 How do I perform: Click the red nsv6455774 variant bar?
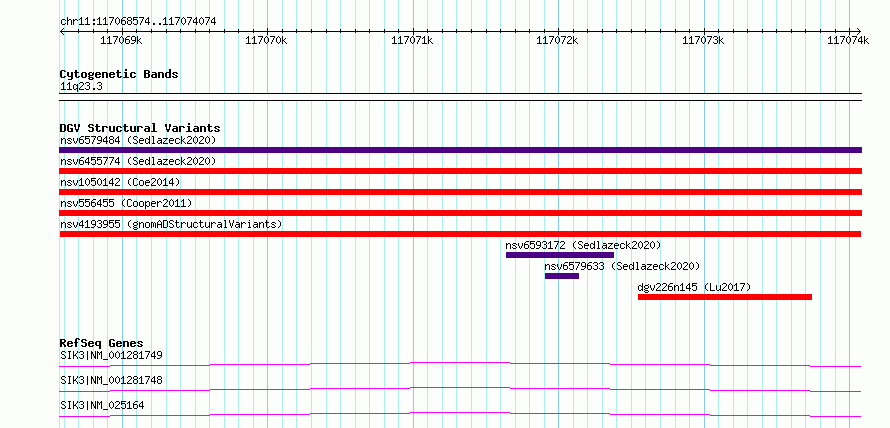[460, 171]
